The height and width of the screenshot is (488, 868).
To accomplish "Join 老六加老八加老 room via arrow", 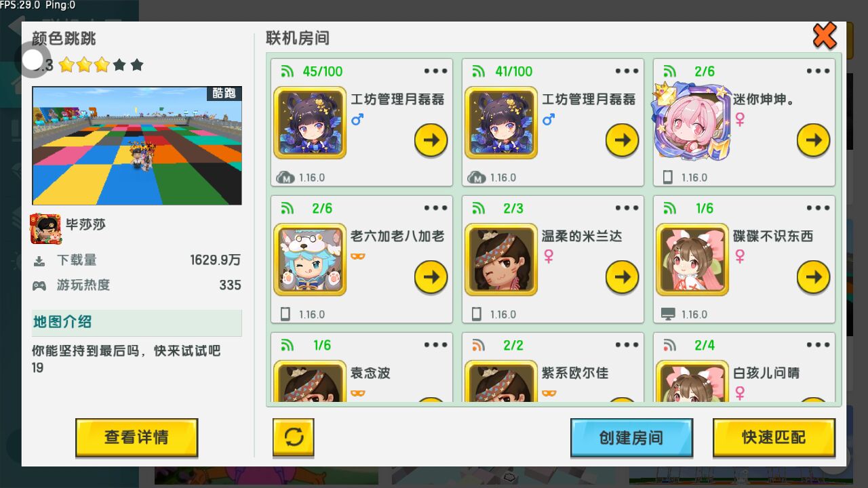I will (x=431, y=277).
